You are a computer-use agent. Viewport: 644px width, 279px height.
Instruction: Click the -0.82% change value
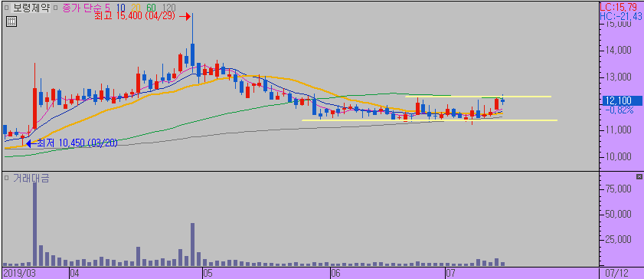tap(619, 110)
